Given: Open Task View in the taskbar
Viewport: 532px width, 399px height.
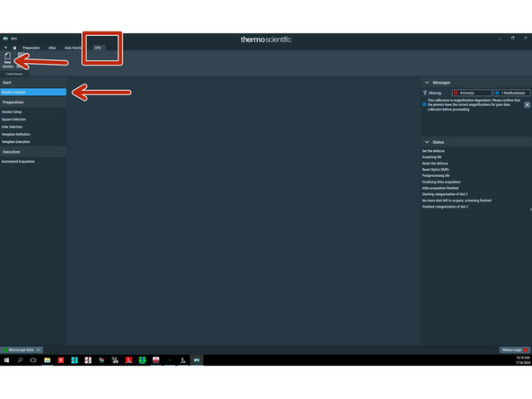Looking at the screenshot, I should pyautogui.click(x=33, y=360).
